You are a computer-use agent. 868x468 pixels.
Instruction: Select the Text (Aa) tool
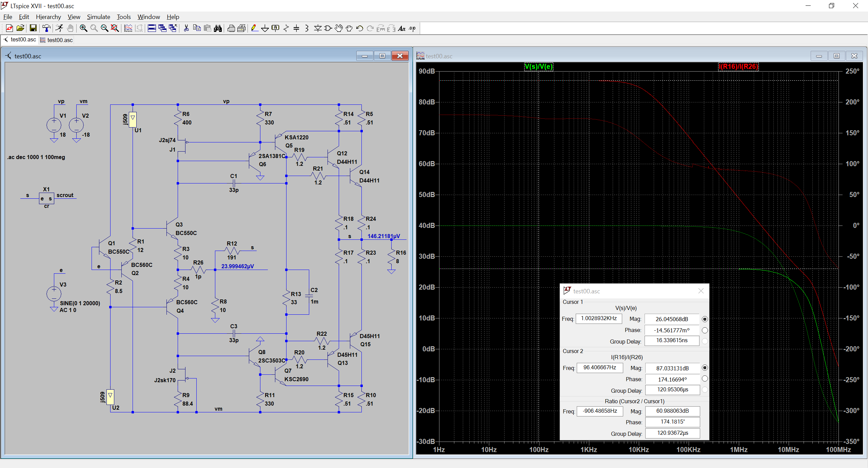[x=402, y=28]
